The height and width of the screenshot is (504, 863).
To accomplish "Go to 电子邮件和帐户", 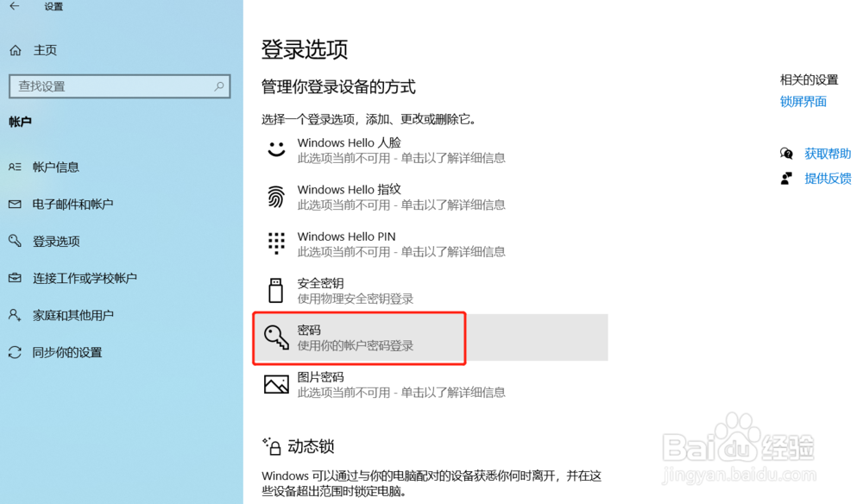I will pos(72,205).
